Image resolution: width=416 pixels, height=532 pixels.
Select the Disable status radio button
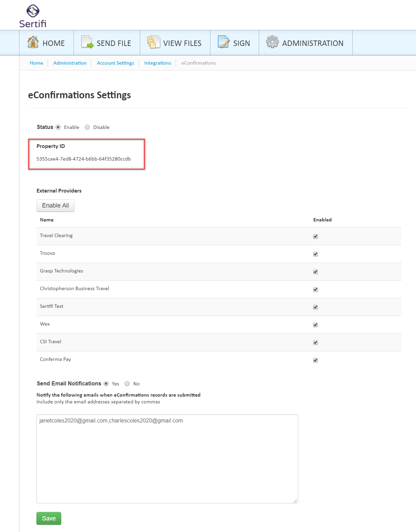[87, 127]
